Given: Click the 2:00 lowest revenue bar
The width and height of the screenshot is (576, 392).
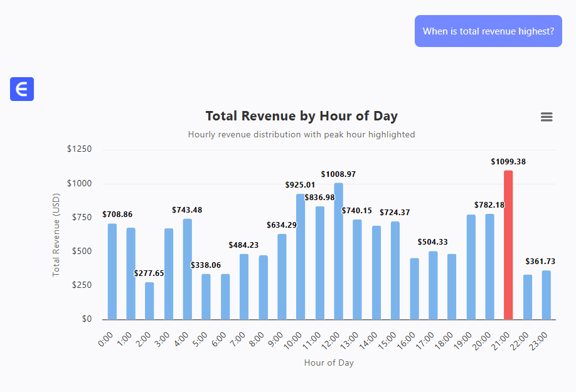Looking at the screenshot, I should 149,301.
